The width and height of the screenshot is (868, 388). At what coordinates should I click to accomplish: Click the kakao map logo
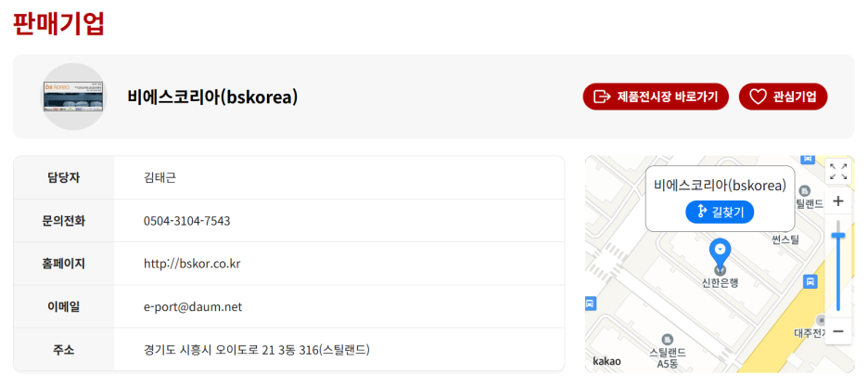[x=606, y=361]
